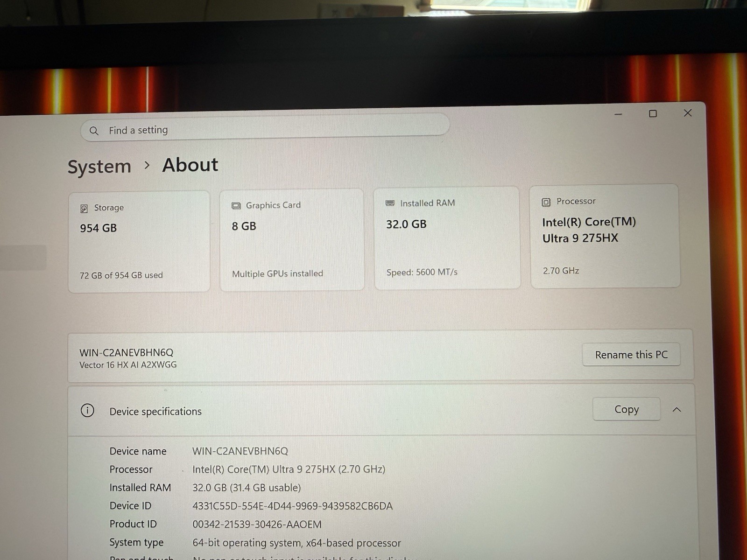Open the Storage 954 GB card
747x560 pixels.
click(139, 241)
